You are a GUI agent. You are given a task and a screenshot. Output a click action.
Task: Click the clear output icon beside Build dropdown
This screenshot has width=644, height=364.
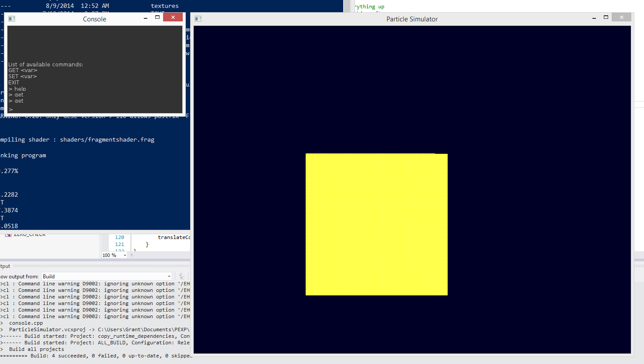[x=182, y=276]
